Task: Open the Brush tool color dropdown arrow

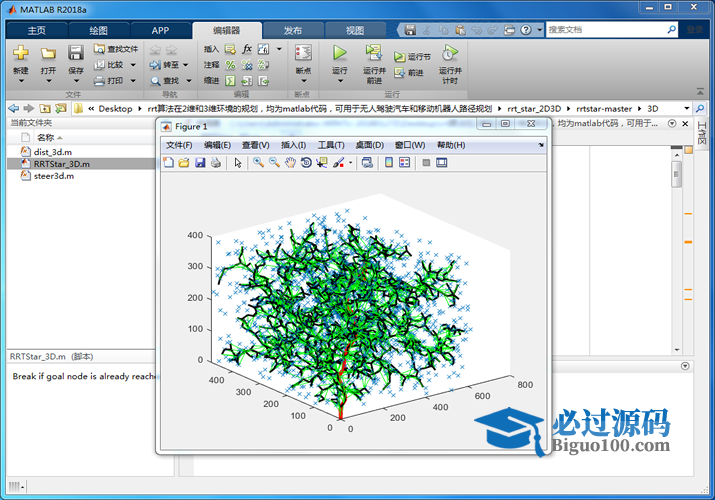Action: point(350,162)
